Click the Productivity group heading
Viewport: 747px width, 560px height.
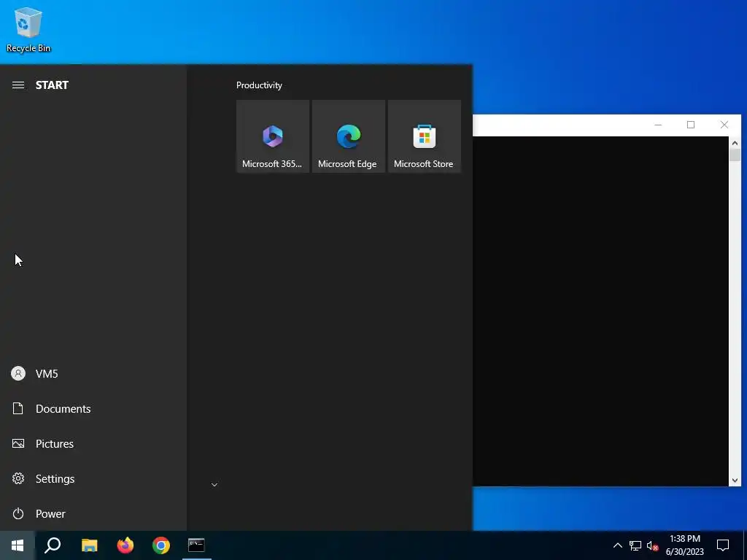pos(259,85)
